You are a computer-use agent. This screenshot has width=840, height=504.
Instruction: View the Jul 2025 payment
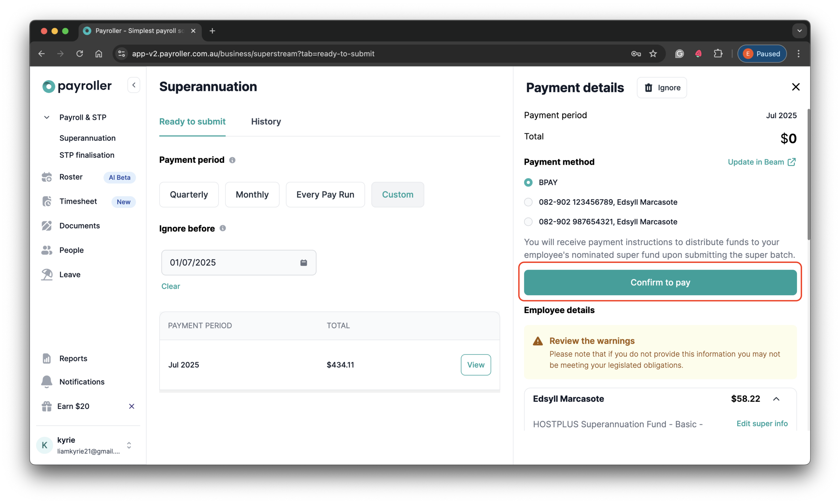pos(475,365)
